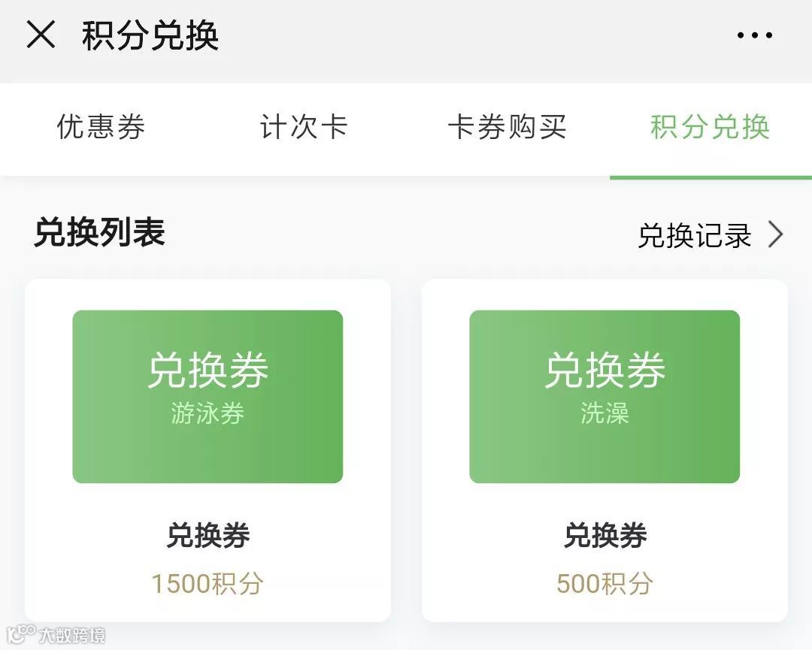Viewport: 812px width, 650px height.
Task: Select the 积分兑换 tab
Action: point(710,127)
